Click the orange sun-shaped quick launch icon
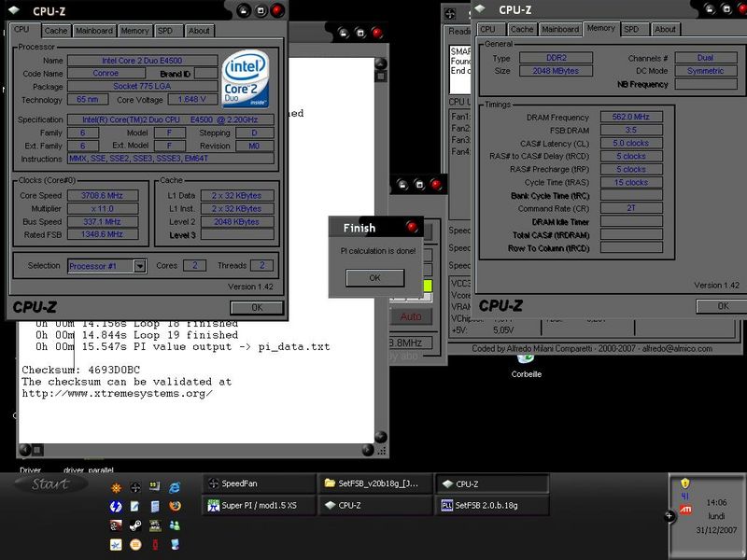Viewport: 747px width, 560px height. (x=116, y=487)
